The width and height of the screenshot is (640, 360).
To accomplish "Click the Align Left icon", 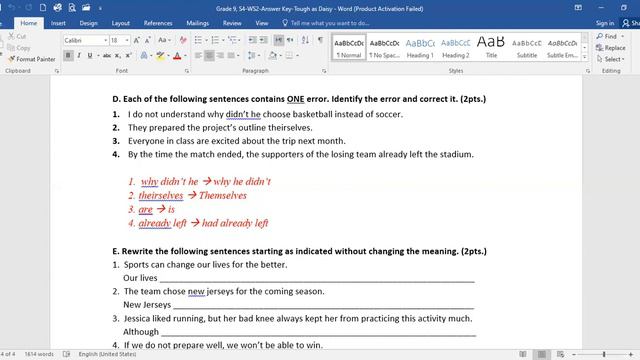I will coord(198,55).
